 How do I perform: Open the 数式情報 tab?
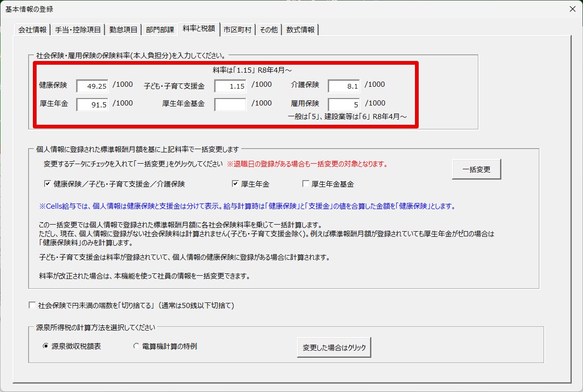point(300,30)
